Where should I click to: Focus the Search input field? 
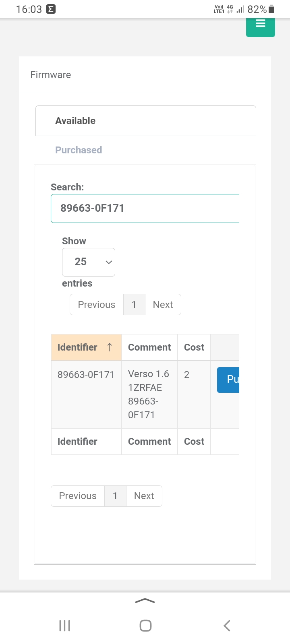(x=145, y=208)
